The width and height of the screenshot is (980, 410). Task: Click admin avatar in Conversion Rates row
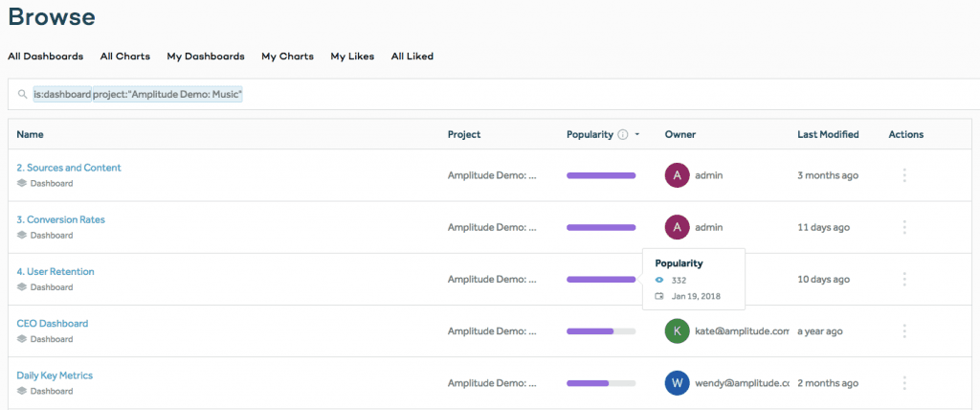677,227
